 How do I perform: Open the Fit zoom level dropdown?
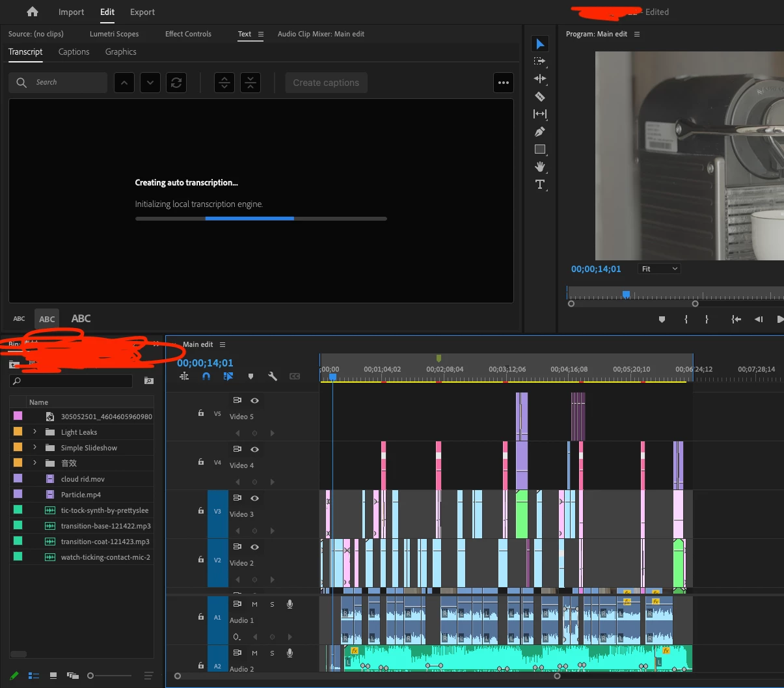[659, 269]
